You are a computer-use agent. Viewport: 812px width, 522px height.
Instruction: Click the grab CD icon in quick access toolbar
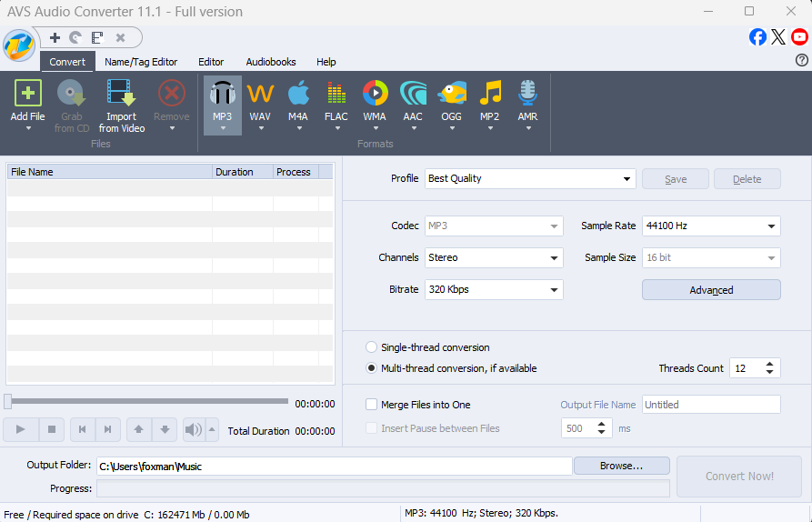75,38
